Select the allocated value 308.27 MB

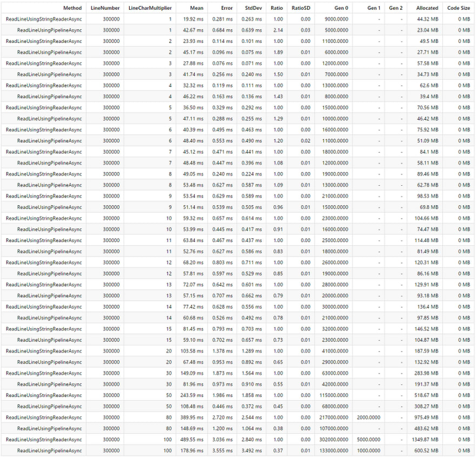427,406
